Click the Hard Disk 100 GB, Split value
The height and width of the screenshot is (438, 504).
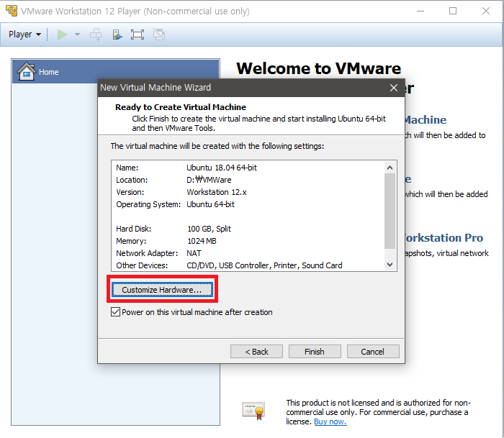(209, 229)
